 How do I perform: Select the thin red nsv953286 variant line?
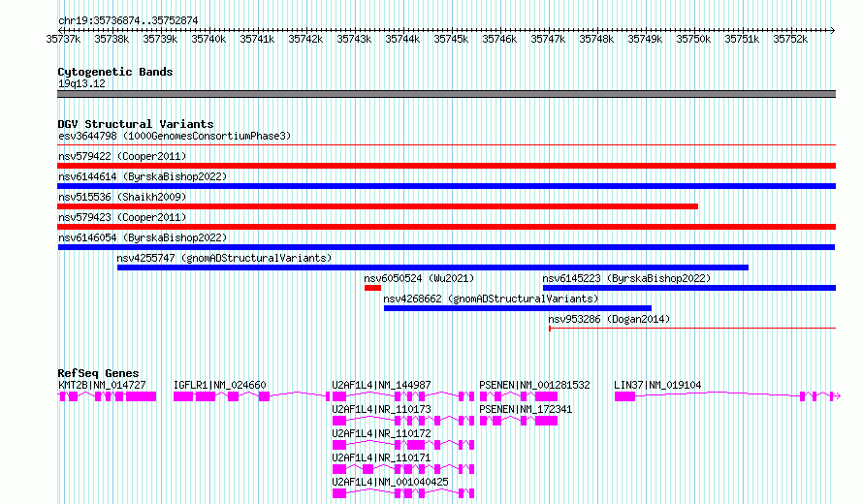tap(692, 329)
